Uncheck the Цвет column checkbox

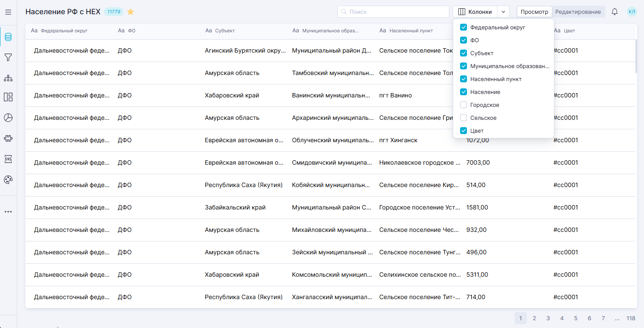pos(464,131)
